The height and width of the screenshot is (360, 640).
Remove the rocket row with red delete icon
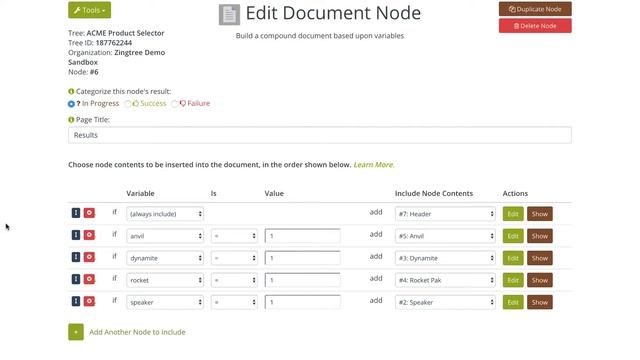[x=89, y=279]
